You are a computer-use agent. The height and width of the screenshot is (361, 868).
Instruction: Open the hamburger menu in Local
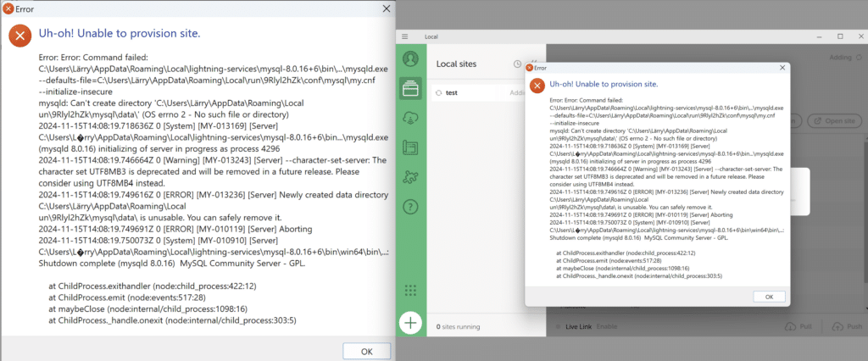coord(404,36)
